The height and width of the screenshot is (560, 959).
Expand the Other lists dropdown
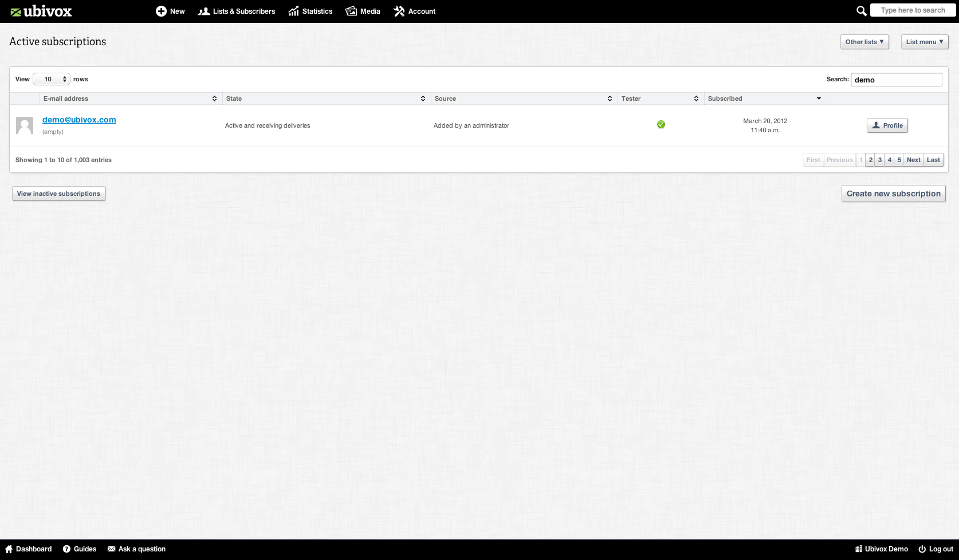[x=864, y=42]
